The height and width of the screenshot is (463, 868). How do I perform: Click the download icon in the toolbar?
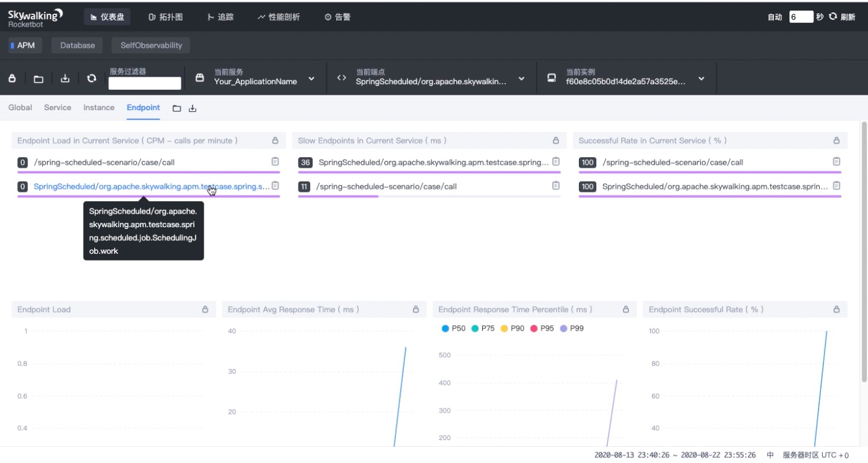click(x=65, y=79)
